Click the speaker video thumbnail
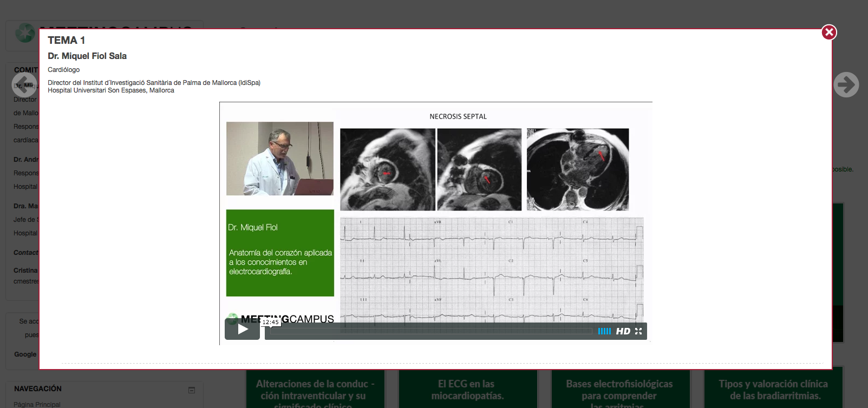Image resolution: width=868 pixels, height=408 pixels. pos(280,159)
